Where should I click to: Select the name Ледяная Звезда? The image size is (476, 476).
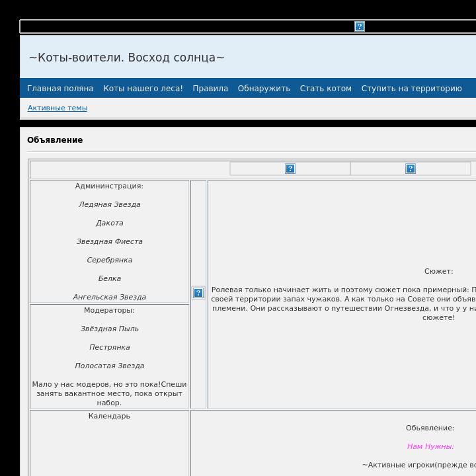pos(110,204)
